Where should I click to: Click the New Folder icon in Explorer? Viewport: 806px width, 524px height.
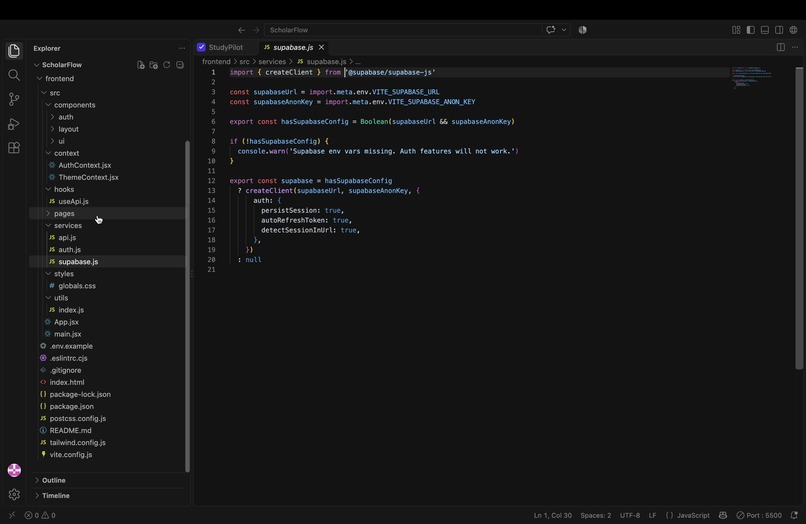[153, 65]
